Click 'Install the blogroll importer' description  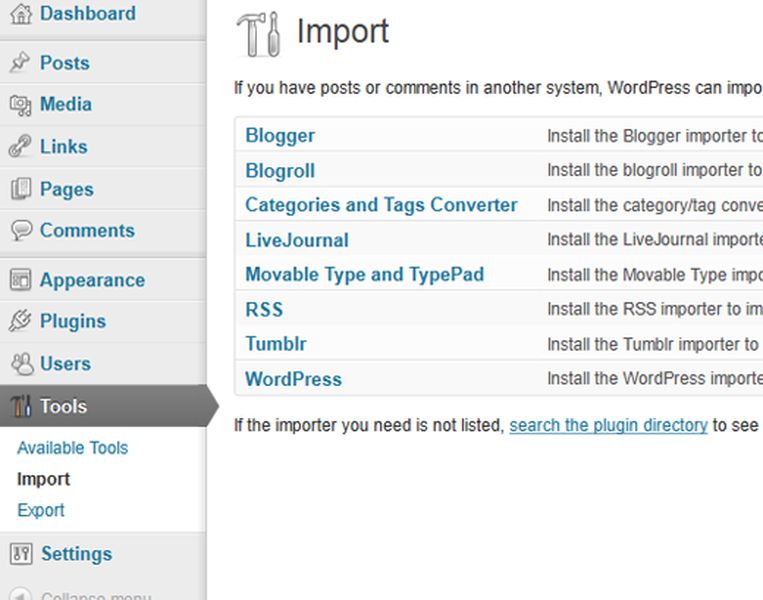click(655, 170)
